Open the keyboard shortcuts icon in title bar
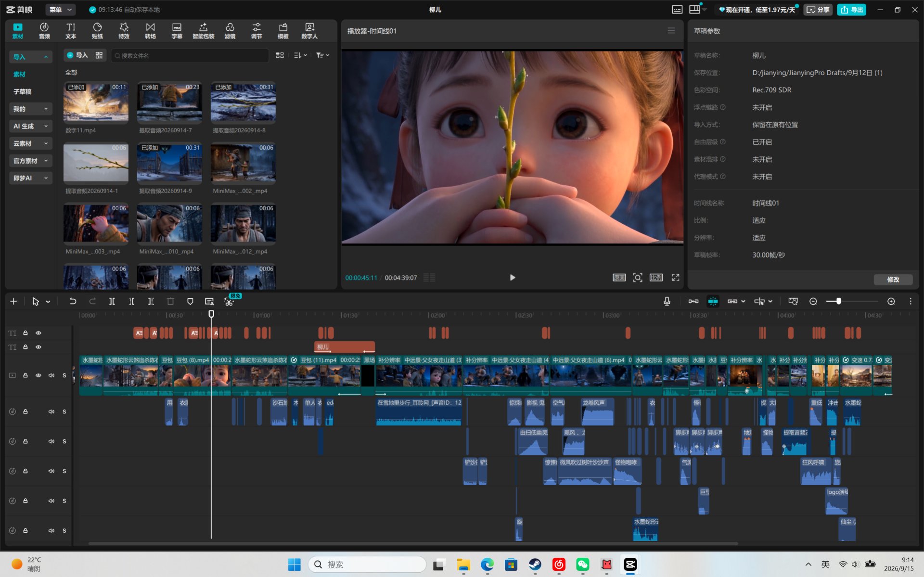The image size is (924, 577). tap(677, 10)
